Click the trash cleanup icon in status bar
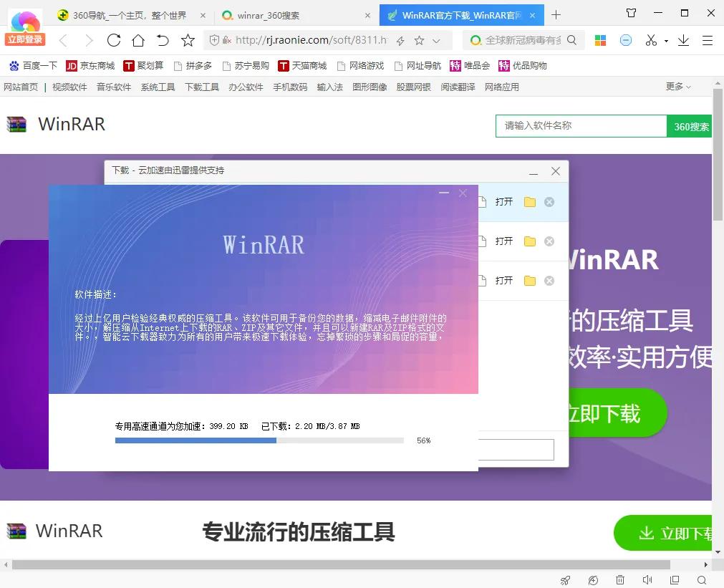The image size is (724, 588). (x=620, y=580)
